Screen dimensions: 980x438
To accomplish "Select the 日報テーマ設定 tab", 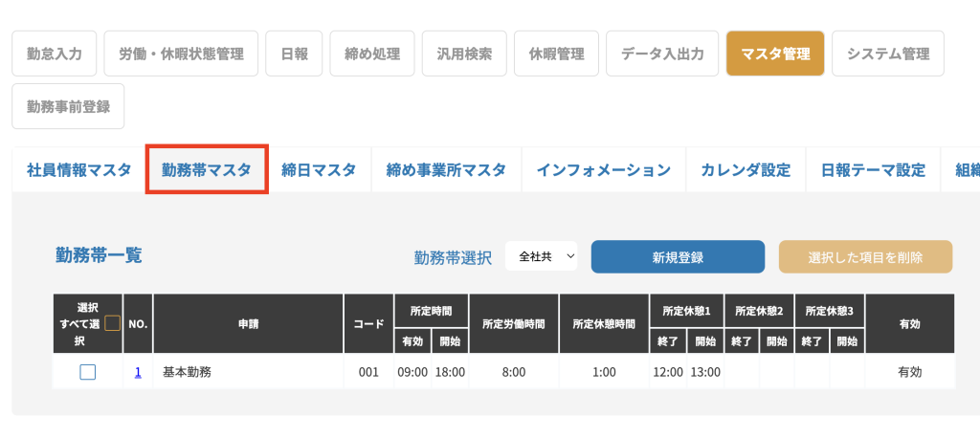I will tap(873, 170).
